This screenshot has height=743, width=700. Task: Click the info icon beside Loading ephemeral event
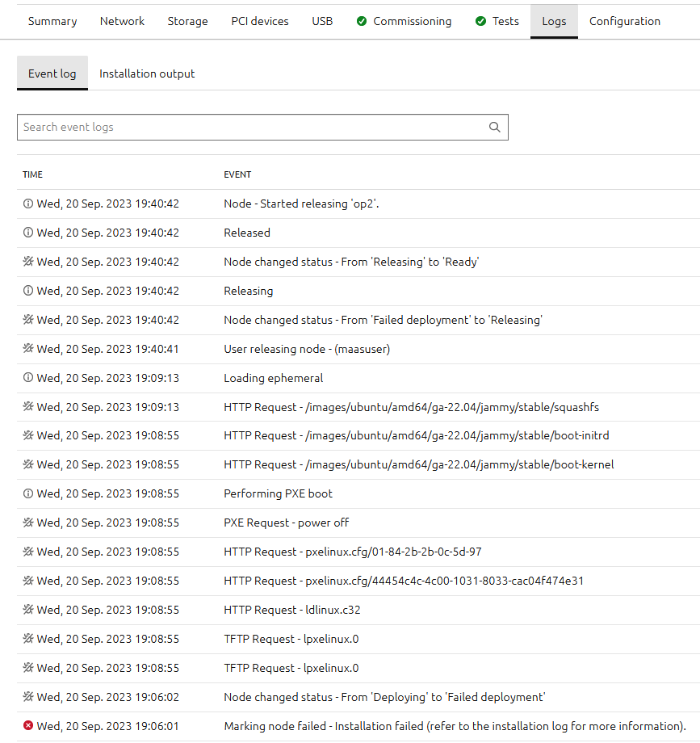(28, 378)
